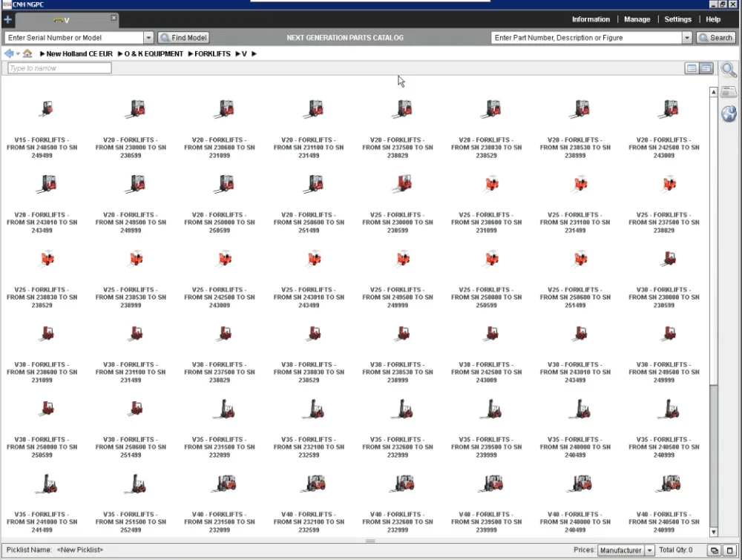
Task: Click the Find Model button
Action: point(183,37)
